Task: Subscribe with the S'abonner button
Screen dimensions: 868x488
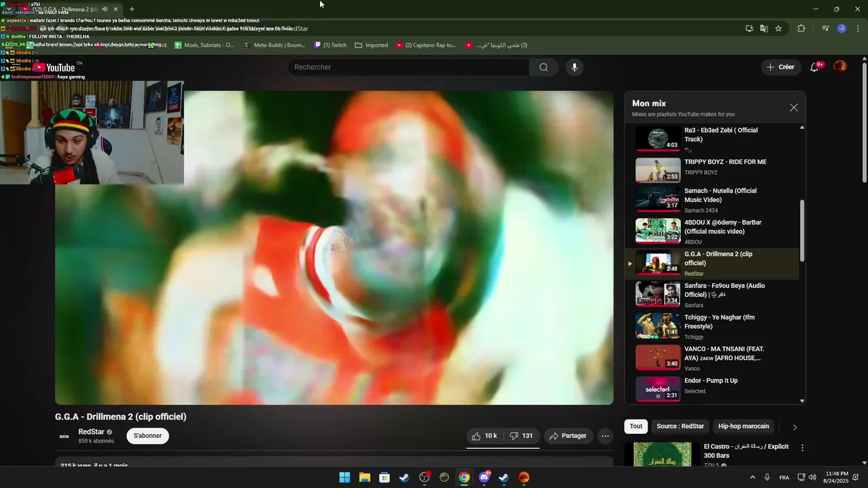Action: [x=148, y=436]
